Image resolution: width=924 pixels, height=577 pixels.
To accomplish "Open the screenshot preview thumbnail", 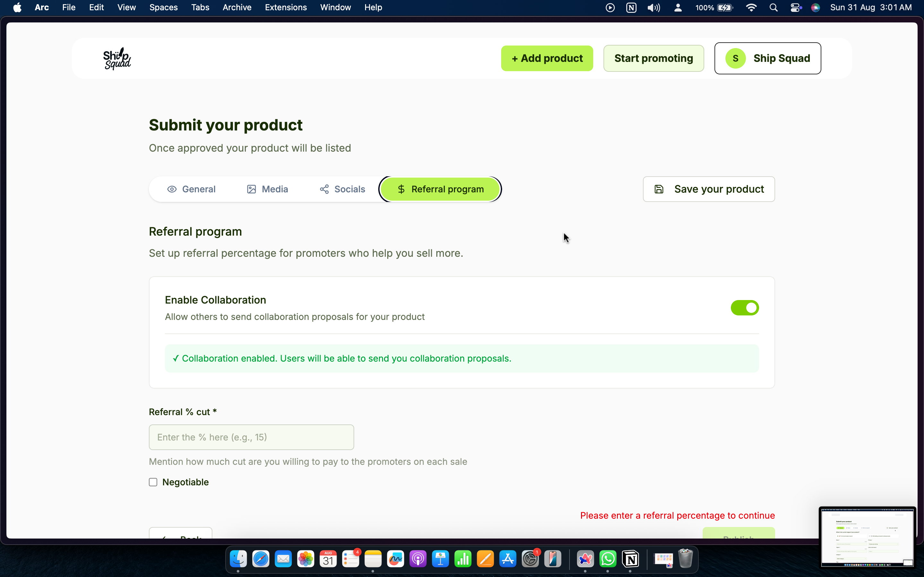I will (867, 537).
